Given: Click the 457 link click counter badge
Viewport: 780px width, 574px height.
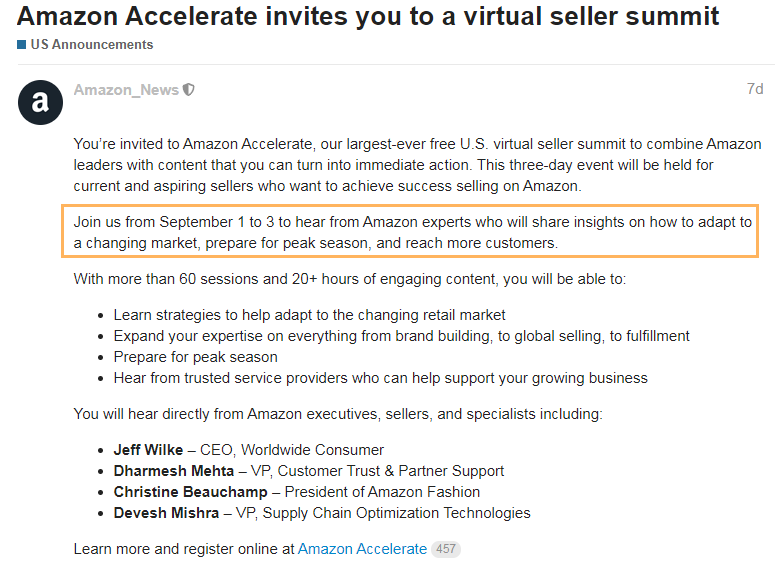Looking at the screenshot, I should [x=446, y=549].
